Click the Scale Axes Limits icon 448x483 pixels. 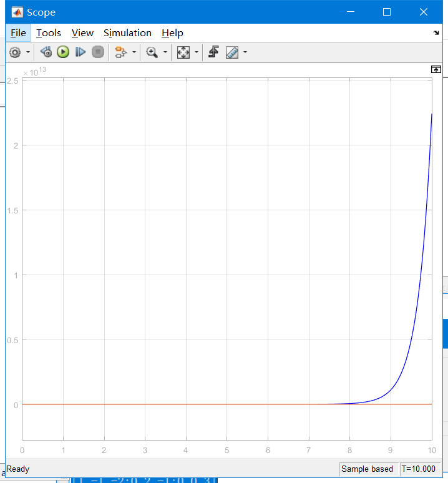[x=183, y=52]
